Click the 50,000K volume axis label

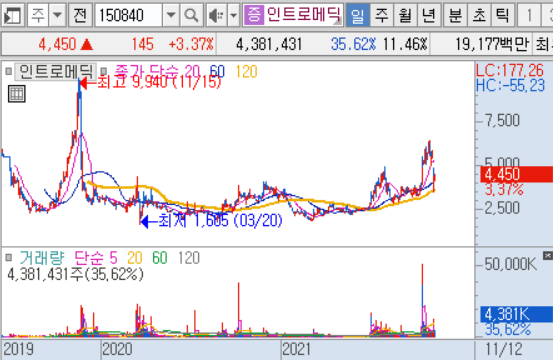click(510, 264)
